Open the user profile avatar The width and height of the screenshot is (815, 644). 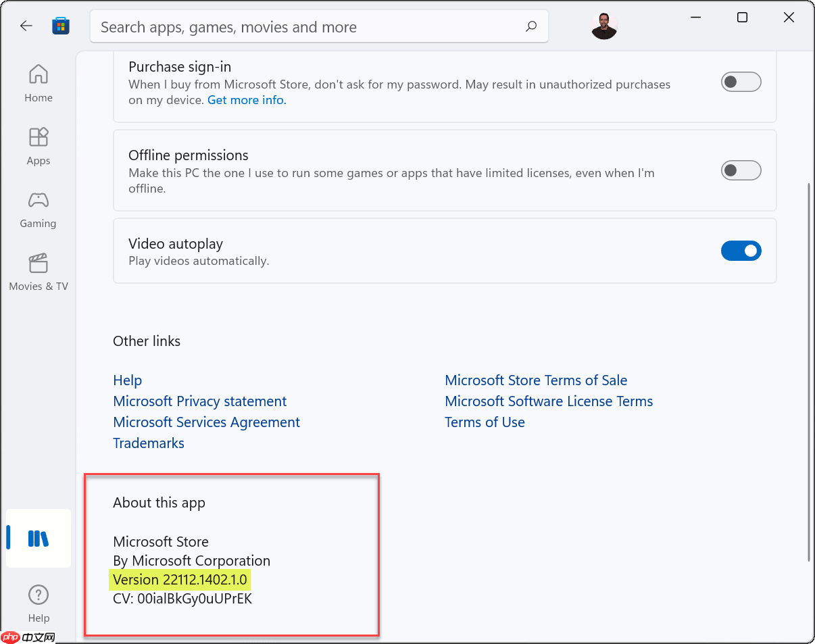point(603,26)
